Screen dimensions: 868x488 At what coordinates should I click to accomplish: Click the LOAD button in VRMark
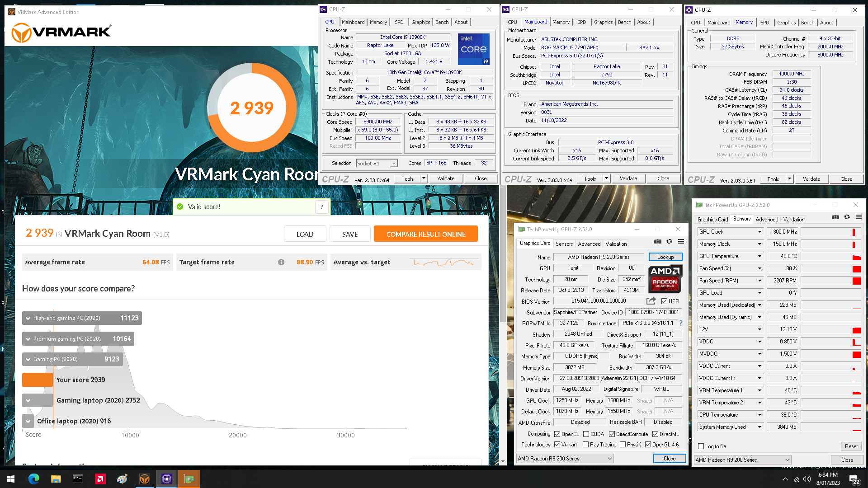(305, 234)
